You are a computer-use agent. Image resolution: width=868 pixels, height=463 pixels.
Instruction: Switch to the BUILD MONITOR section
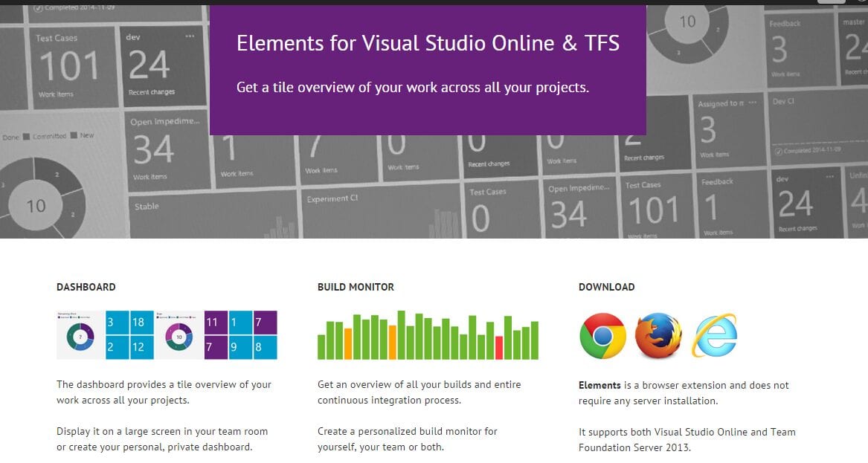356,287
